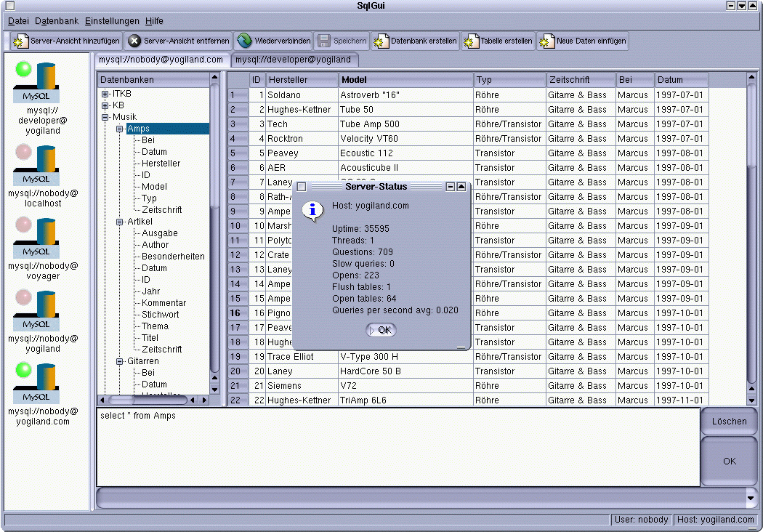Click database tree scrollbar down arrow
Screen dimensions: 763x532
point(214,390)
